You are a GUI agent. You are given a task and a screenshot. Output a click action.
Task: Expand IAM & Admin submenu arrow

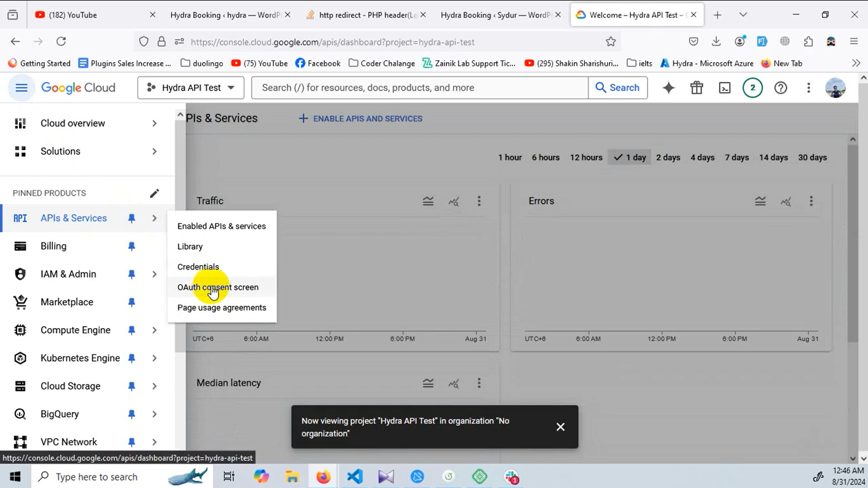[155, 274]
